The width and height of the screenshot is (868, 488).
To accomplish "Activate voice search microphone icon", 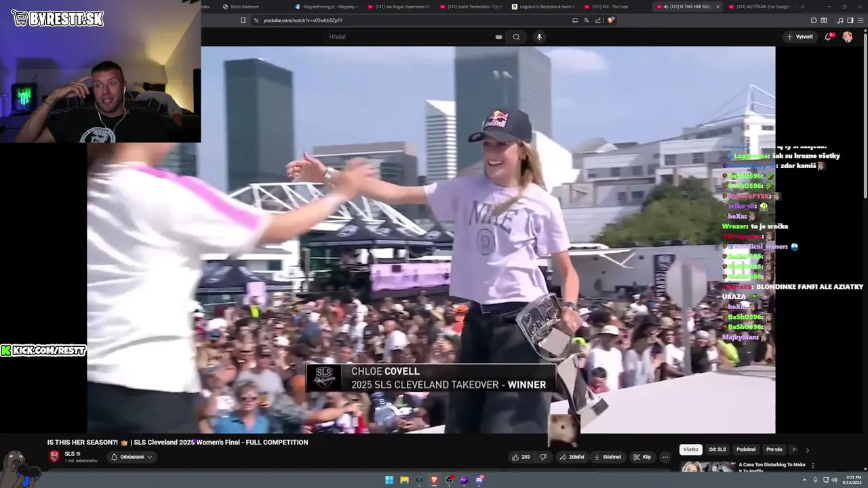I will click(539, 37).
